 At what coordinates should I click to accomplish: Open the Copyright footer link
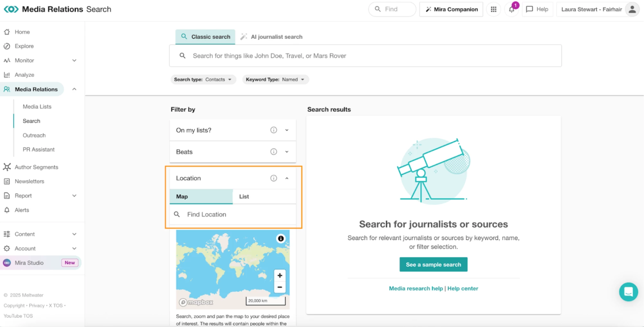[14, 305]
